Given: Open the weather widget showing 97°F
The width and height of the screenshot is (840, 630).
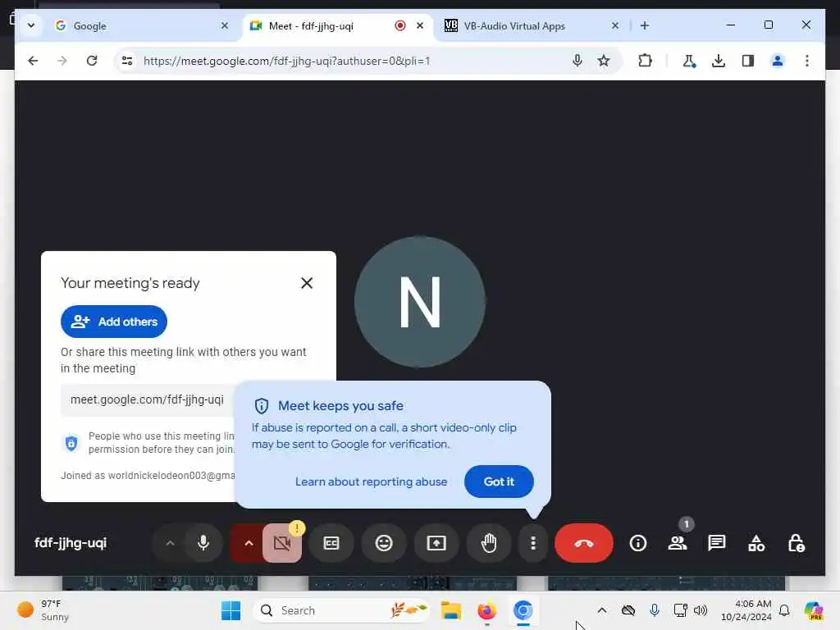Looking at the screenshot, I should point(43,610).
